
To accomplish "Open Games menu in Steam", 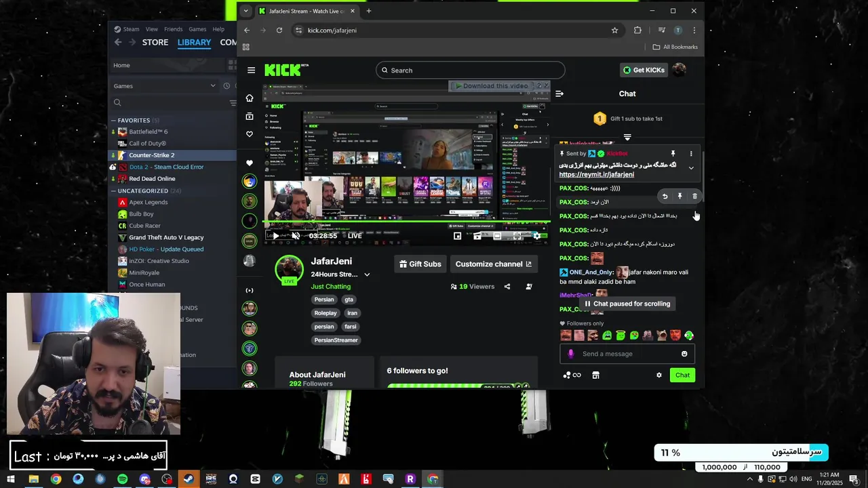I will point(197,29).
